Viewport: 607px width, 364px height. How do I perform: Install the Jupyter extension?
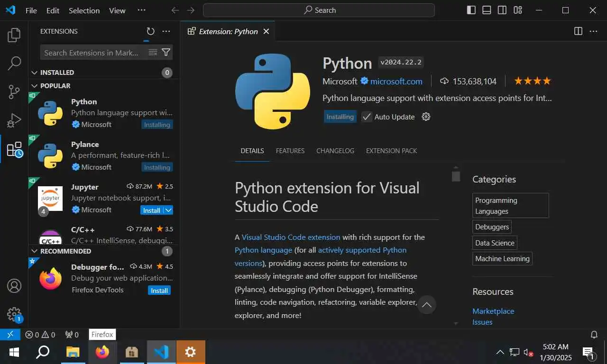coord(152,210)
